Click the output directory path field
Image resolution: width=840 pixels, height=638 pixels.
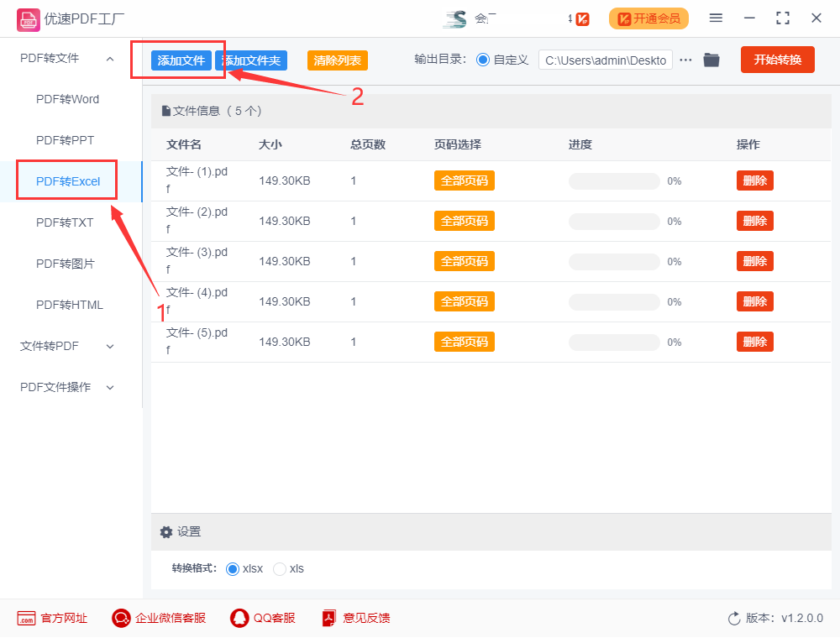pyautogui.click(x=605, y=60)
